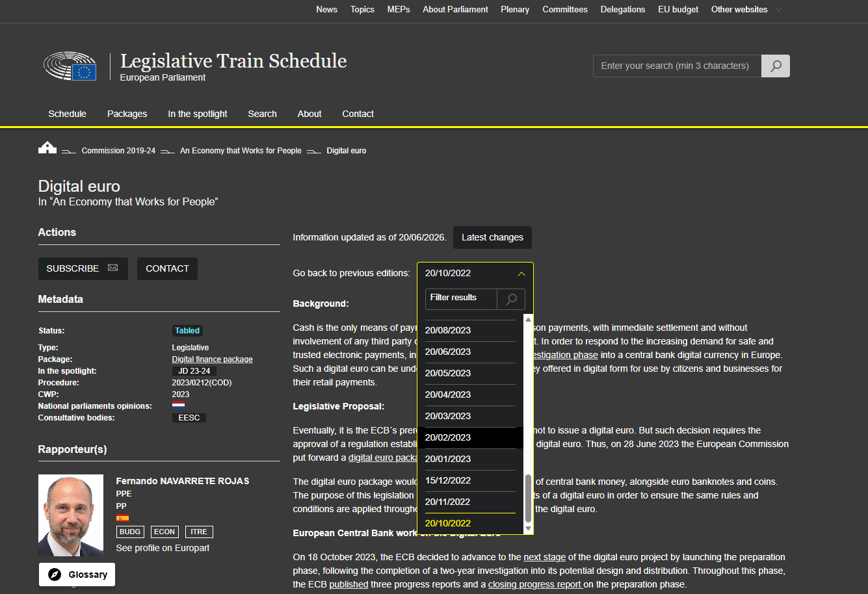The width and height of the screenshot is (868, 594).
Task: Open the next stage link
Action: pyautogui.click(x=545, y=557)
